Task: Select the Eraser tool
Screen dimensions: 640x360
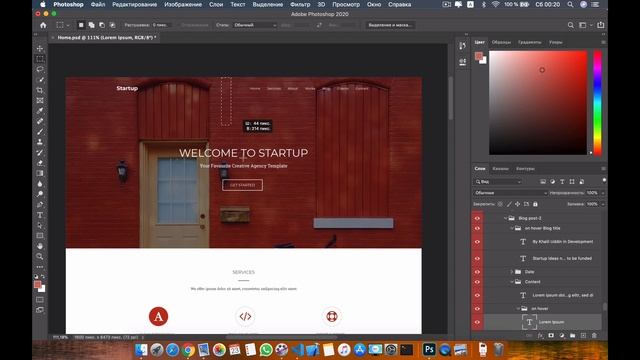Action: [40, 163]
